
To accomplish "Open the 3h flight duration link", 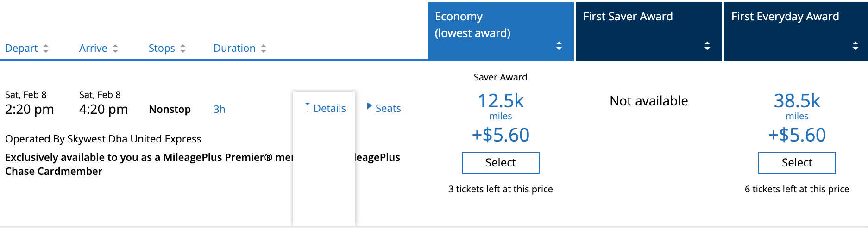I will [x=219, y=110].
